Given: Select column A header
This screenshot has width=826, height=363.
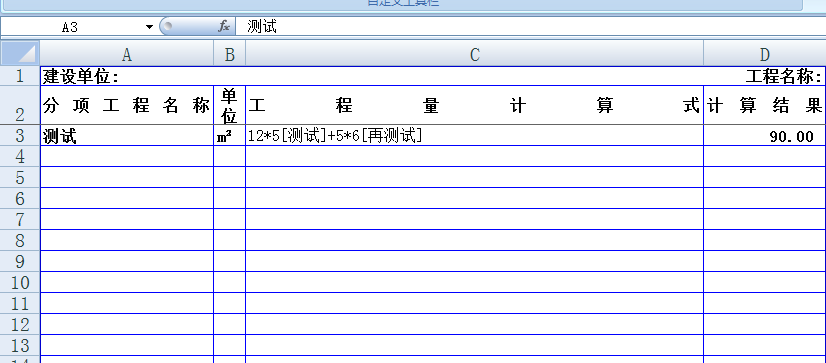Looking at the screenshot, I should pyautogui.click(x=126, y=54).
